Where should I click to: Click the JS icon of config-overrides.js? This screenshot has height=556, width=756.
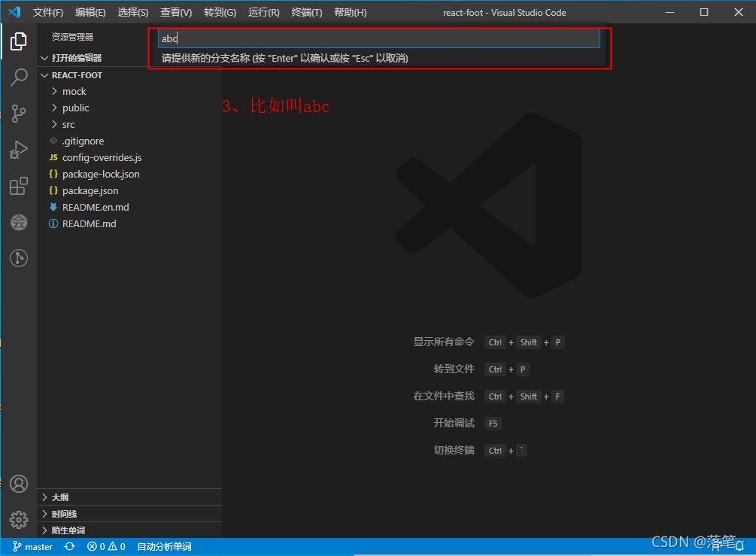[x=53, y=157]
